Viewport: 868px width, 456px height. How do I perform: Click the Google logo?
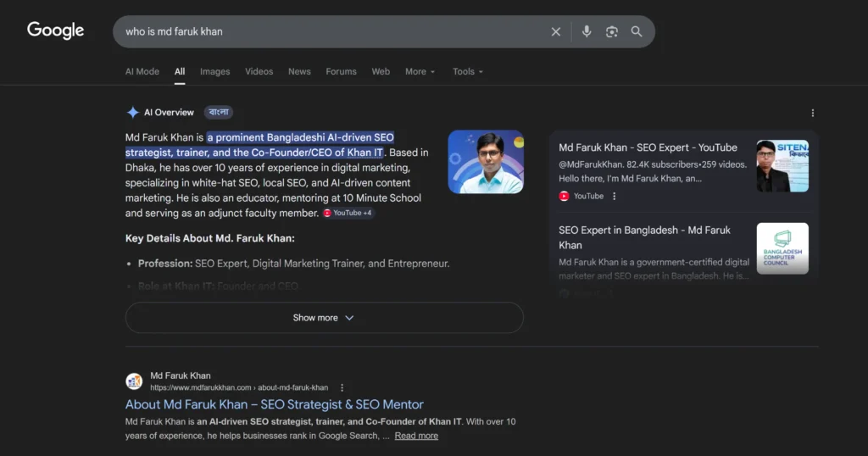pos(55,30)
